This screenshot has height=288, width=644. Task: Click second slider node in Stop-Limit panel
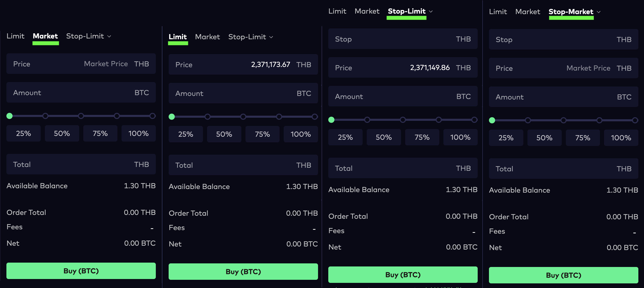pos(367,120)
